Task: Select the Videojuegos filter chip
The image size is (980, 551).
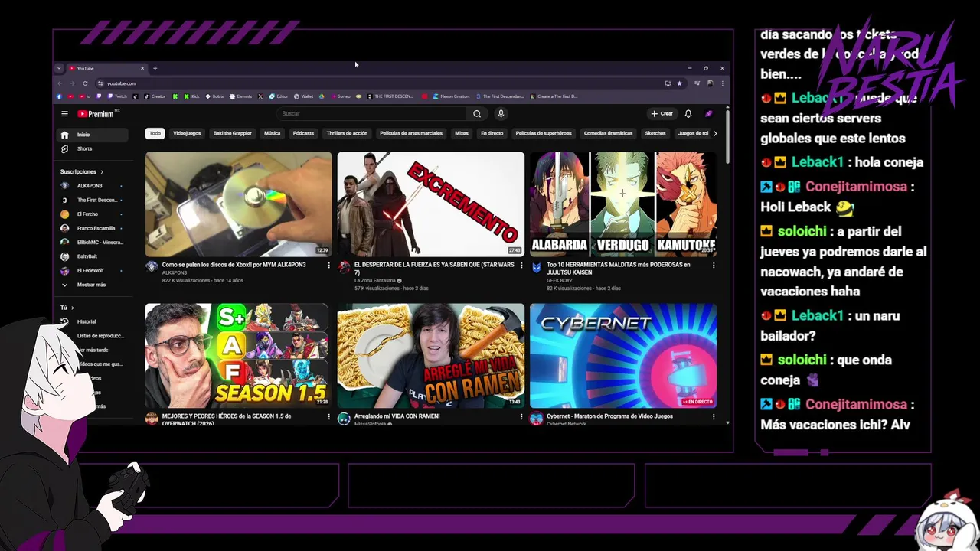Action: coord(187,133)
